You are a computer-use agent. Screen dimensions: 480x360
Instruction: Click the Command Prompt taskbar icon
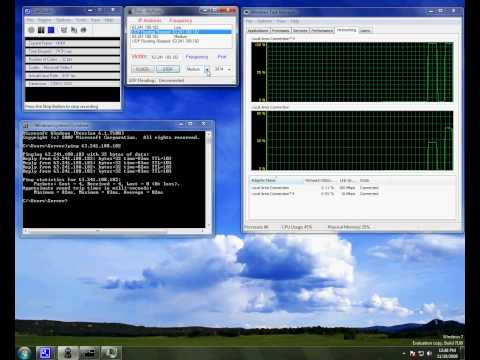(x=89, y=353)
